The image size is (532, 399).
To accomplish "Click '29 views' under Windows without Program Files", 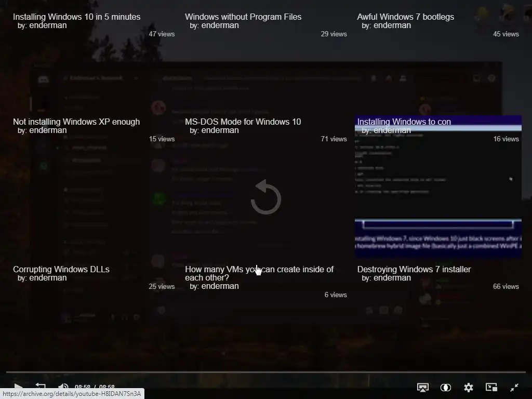I will pos(334,34).
